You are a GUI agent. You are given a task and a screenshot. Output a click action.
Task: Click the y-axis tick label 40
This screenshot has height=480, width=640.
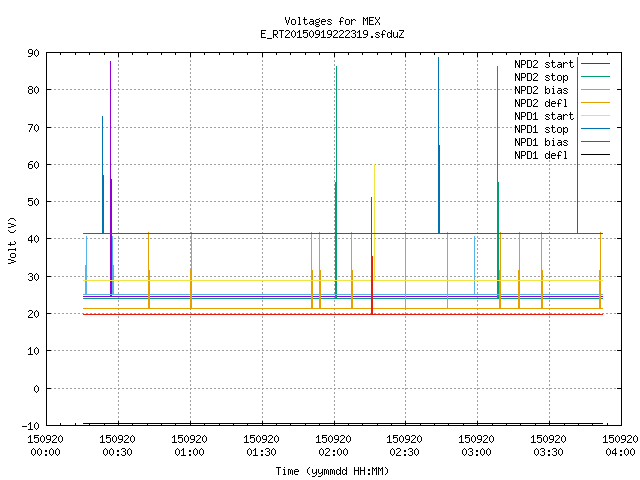tap(33, 239)
